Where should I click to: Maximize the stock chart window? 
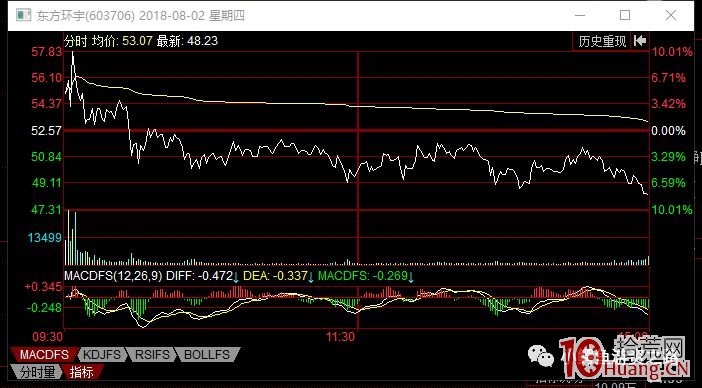[x=625, y=15]
